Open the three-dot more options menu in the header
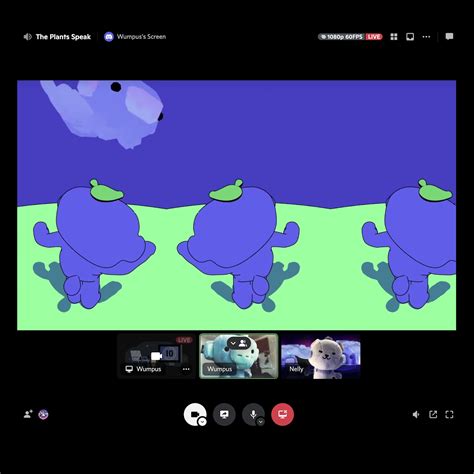 click(x=426, y=37)
